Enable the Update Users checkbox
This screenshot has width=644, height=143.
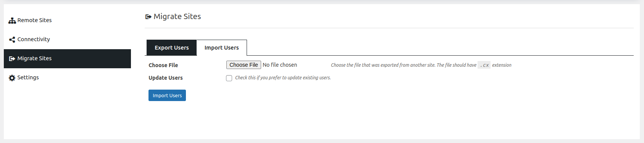tap(229, 78)
